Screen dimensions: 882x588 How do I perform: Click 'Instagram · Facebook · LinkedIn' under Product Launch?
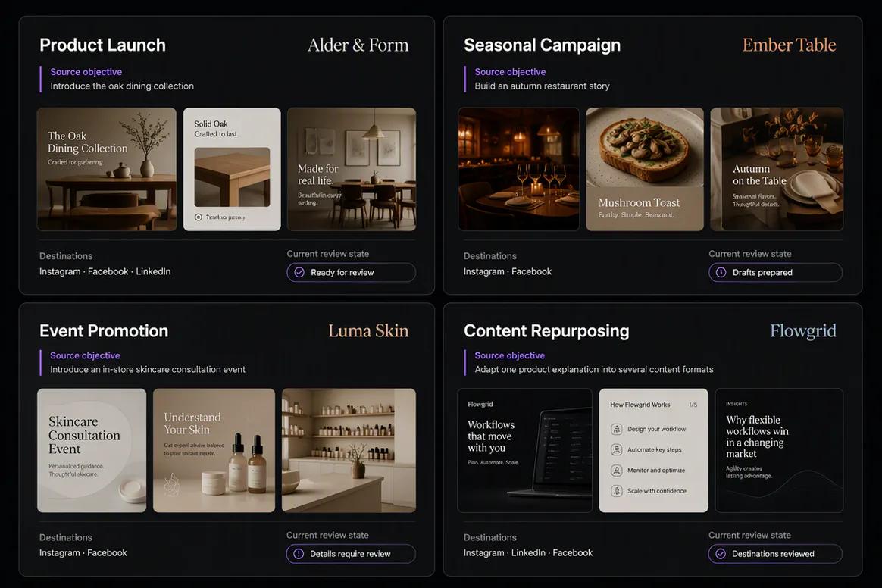point(105,271)
